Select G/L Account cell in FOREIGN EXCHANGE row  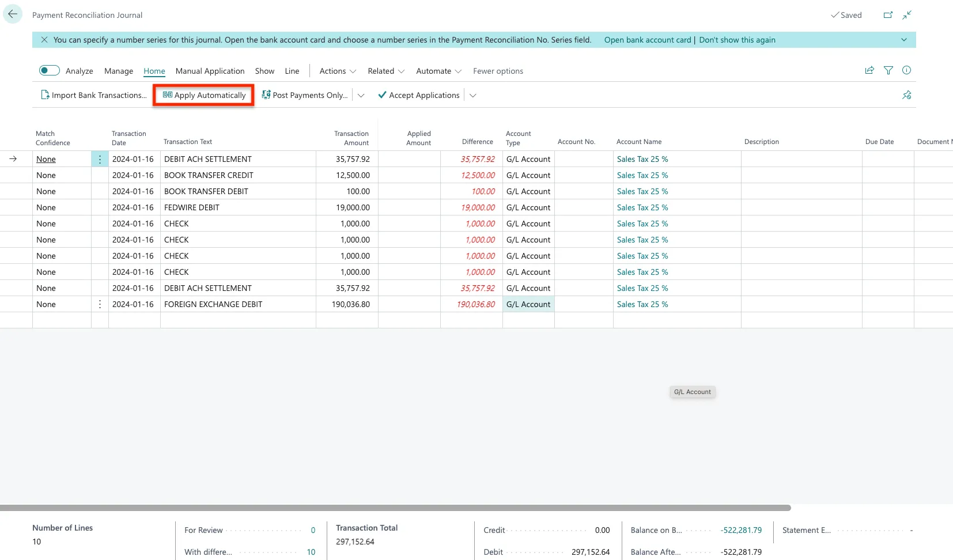[528, 304]
